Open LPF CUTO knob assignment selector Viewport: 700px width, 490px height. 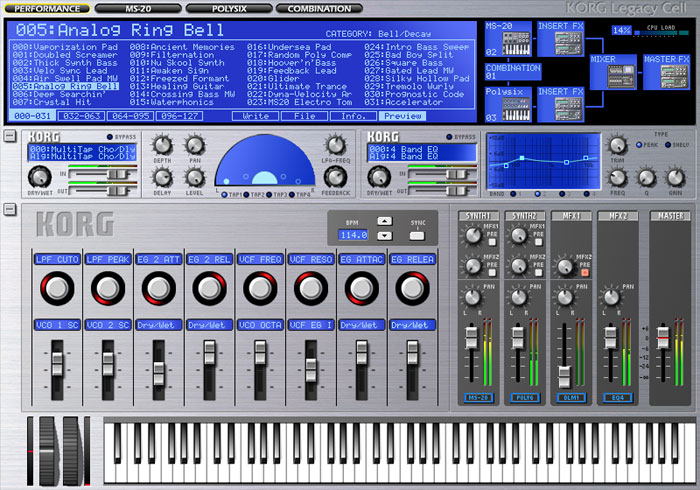(57, 259)
